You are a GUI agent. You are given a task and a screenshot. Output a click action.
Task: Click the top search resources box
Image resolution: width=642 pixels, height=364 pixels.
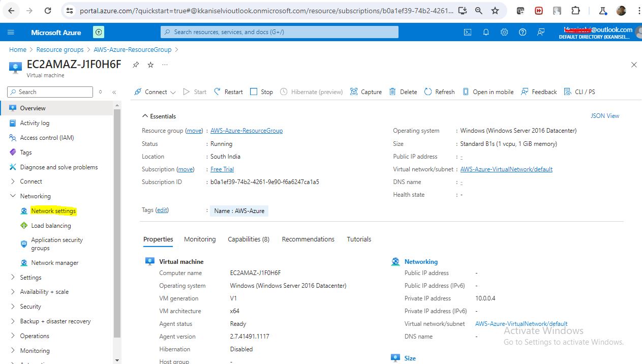(x=280, y=32)
